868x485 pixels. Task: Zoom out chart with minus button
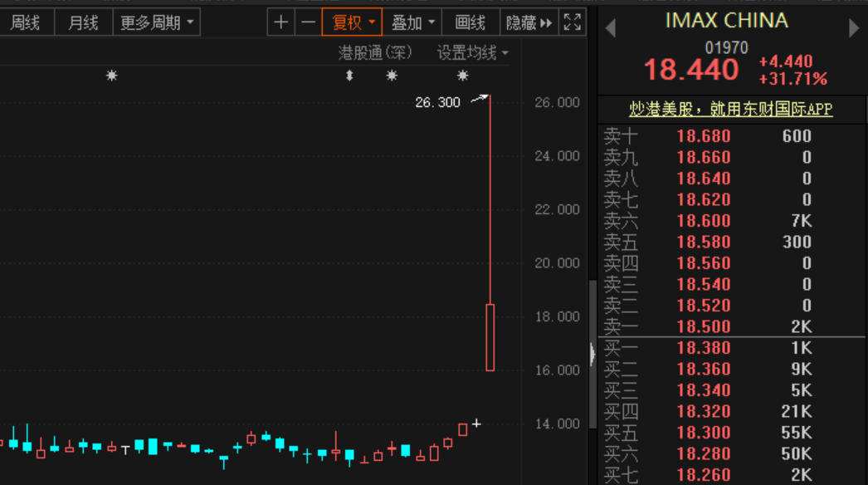(308, 22)
